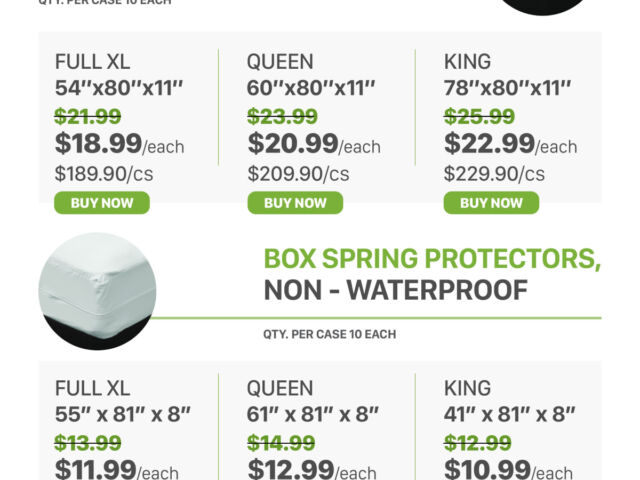Click the Box Spring Protectors green heading
Image resolution: width=640 pixels, height=480 pixels.
432,258
